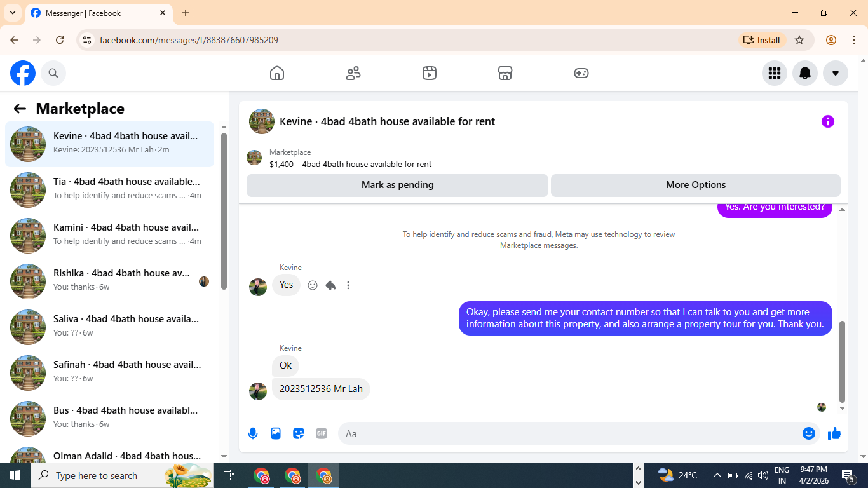Open Task View on the taskbar

tap(229, 475)
